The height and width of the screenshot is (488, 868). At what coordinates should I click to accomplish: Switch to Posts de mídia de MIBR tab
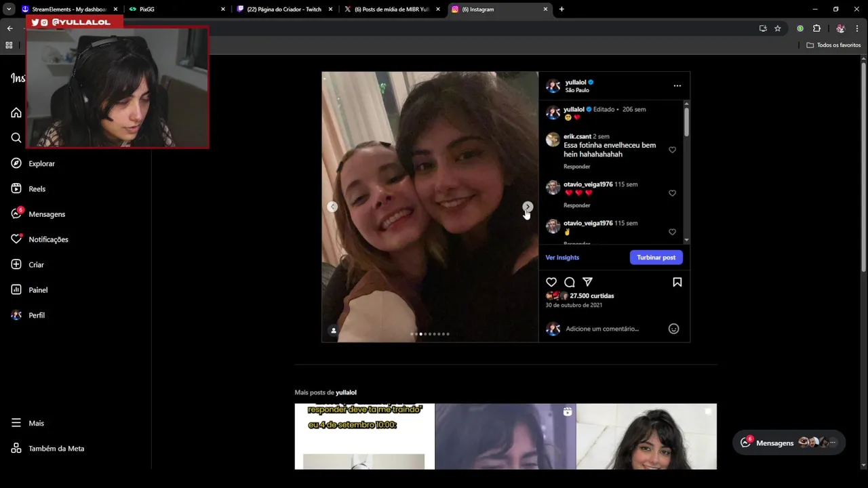[391, 9]
